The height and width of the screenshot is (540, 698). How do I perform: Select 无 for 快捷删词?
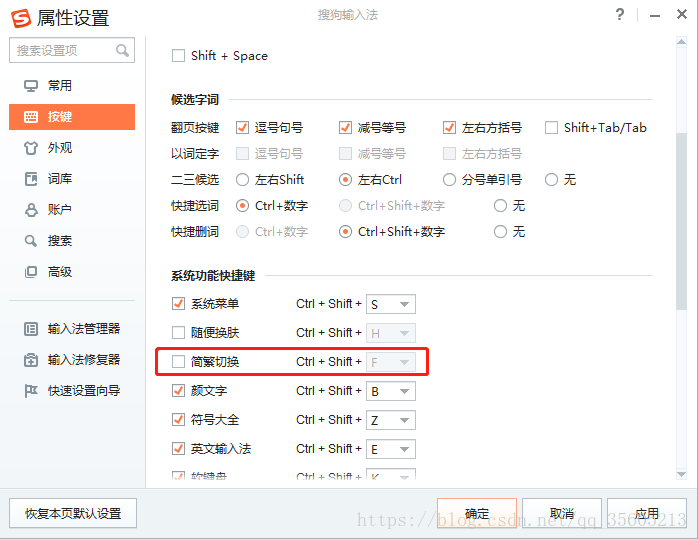click(x=500, y=231)
